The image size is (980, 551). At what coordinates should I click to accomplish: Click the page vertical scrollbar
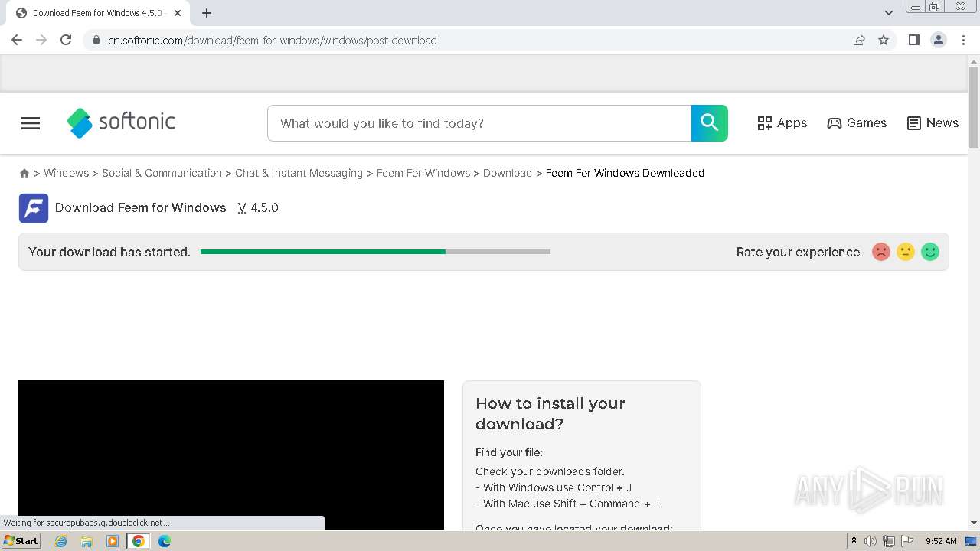tap(974, 107)
